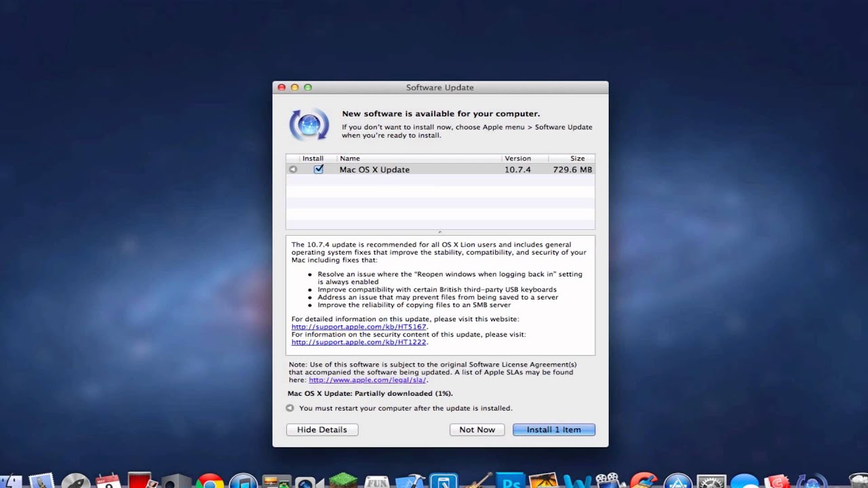Screen dimensions: 868x488
Task: Launch CCleaner broom icon in the Dock
Action: (x=644, y=480)
